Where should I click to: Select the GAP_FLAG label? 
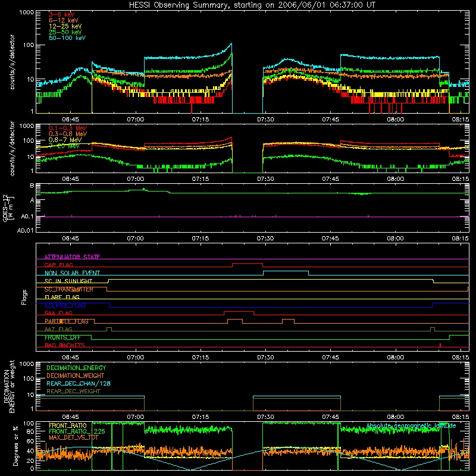58,265
